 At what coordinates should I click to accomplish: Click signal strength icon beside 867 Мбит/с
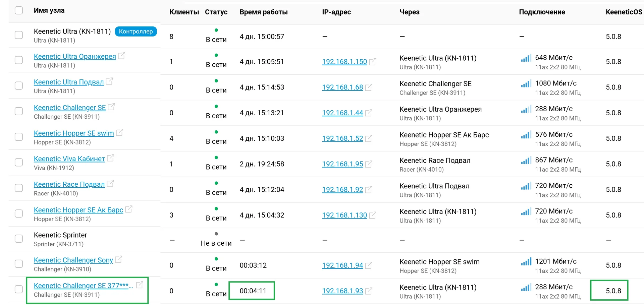point(526,161)
